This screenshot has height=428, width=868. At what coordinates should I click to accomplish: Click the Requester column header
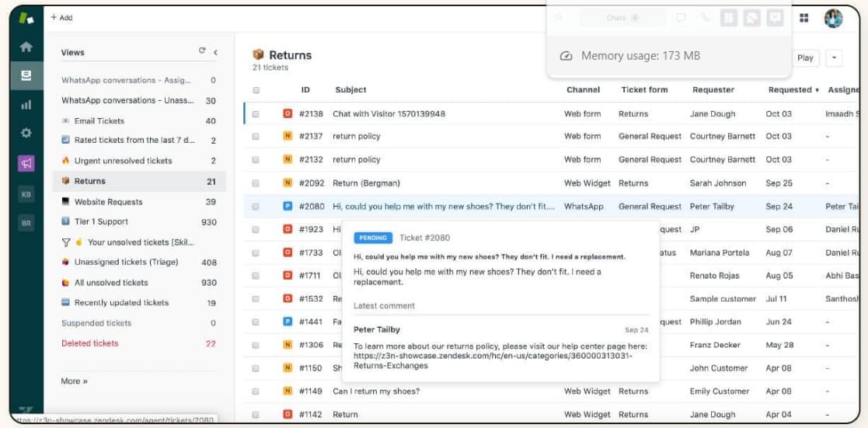point(713,89)
